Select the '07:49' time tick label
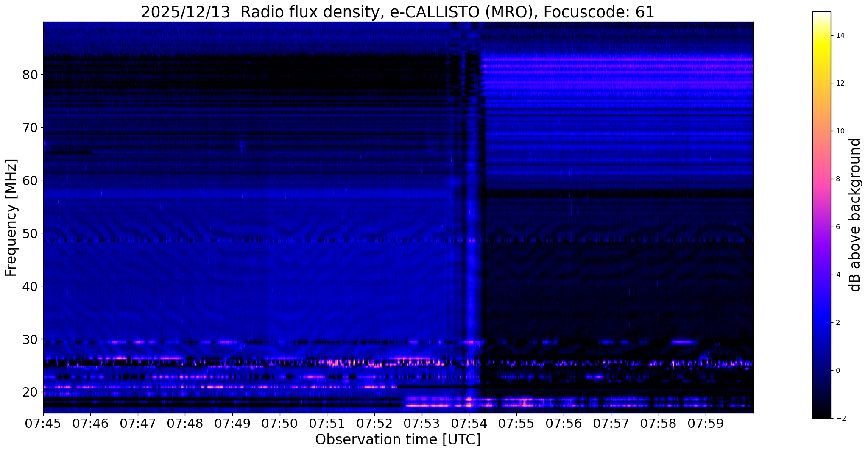The height and width of the screenshot is (452, 868). (232, 424)
